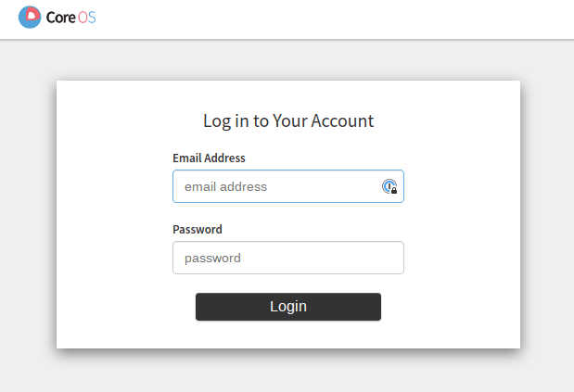
Task: Click the "OS" part of the logo
Action: [x=87, y=18]
